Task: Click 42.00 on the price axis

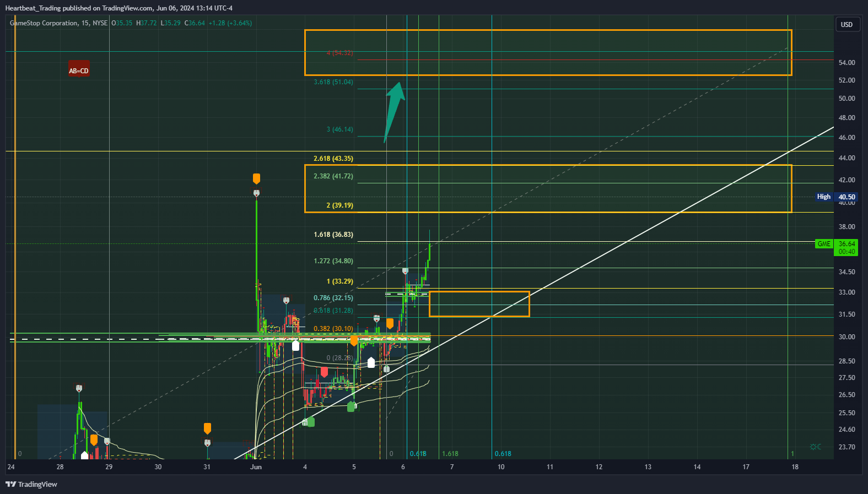Action: click(847, 180)
